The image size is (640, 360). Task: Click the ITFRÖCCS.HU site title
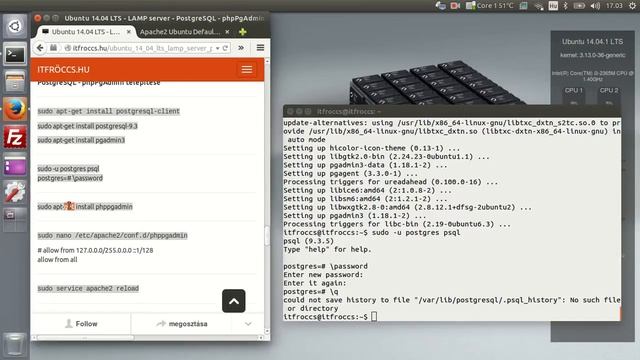point(63,69)
